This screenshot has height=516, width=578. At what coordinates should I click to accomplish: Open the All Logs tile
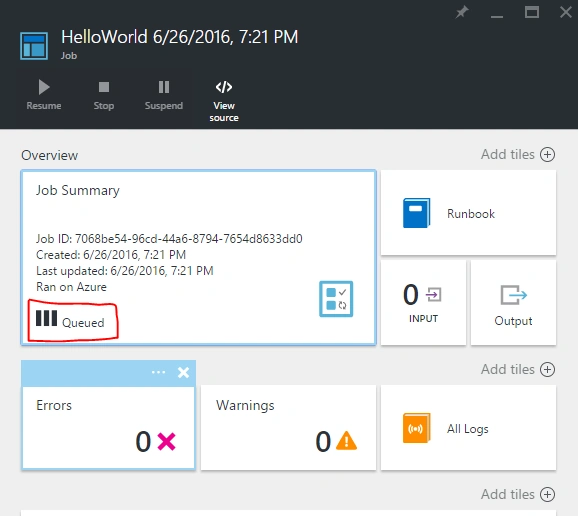pos(468,428)
